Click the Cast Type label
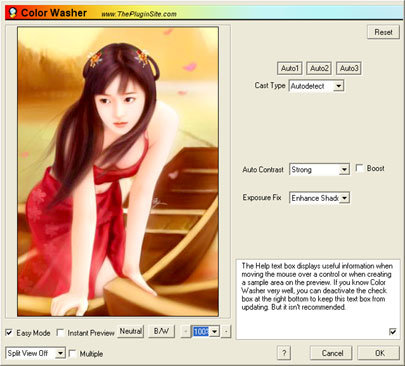 coord(270,85)
